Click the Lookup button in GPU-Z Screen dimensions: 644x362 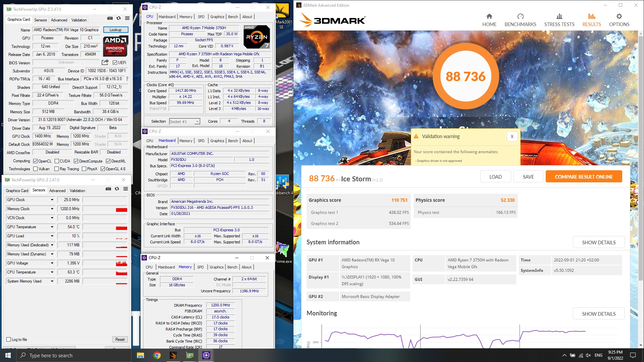coord(116,30)
